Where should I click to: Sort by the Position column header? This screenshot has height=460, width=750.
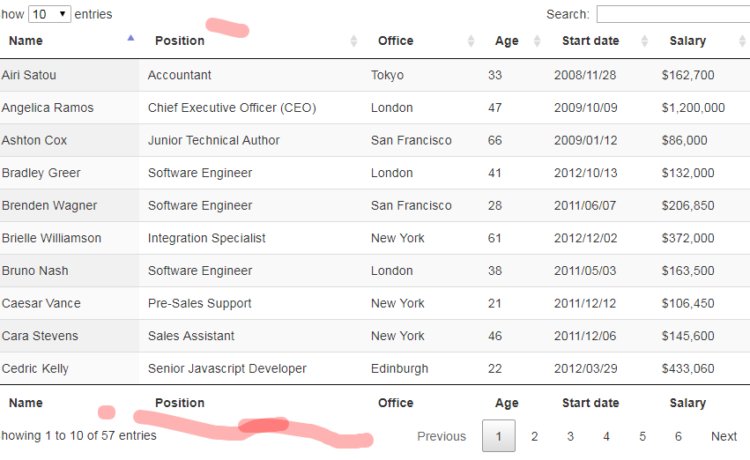click(x=179, y=41)
